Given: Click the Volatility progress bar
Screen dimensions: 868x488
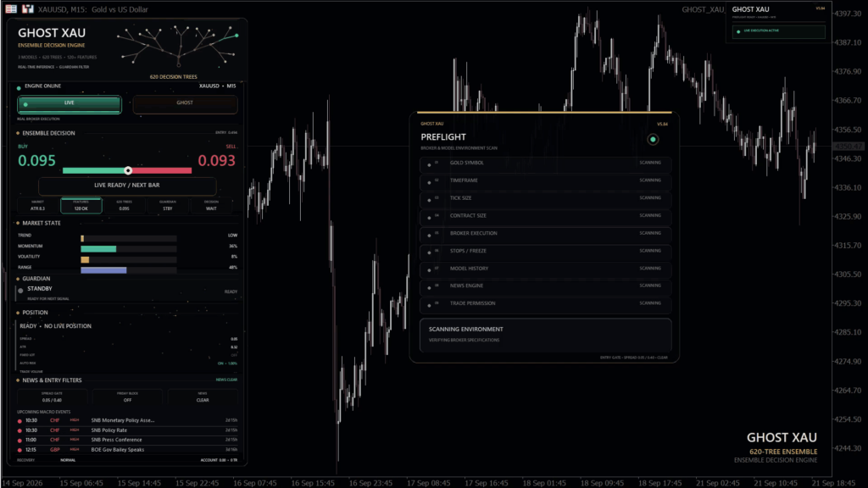Looking at the screenshot, I should [x=129, y=259].
